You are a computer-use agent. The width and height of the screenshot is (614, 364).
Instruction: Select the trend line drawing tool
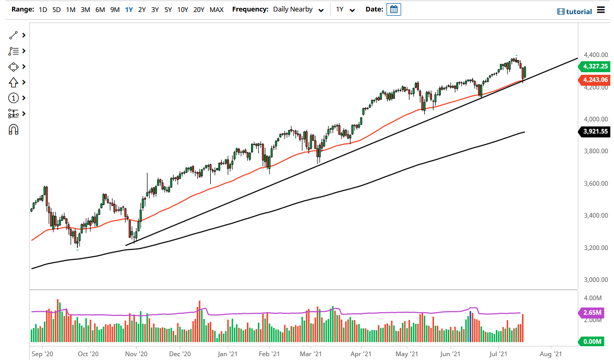14,35
